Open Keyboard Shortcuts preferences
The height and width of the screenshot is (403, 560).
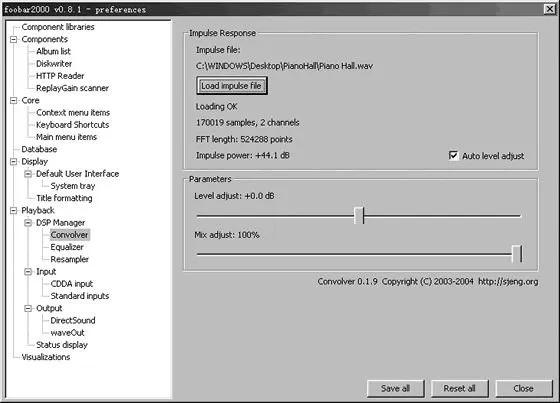(72, 125)
